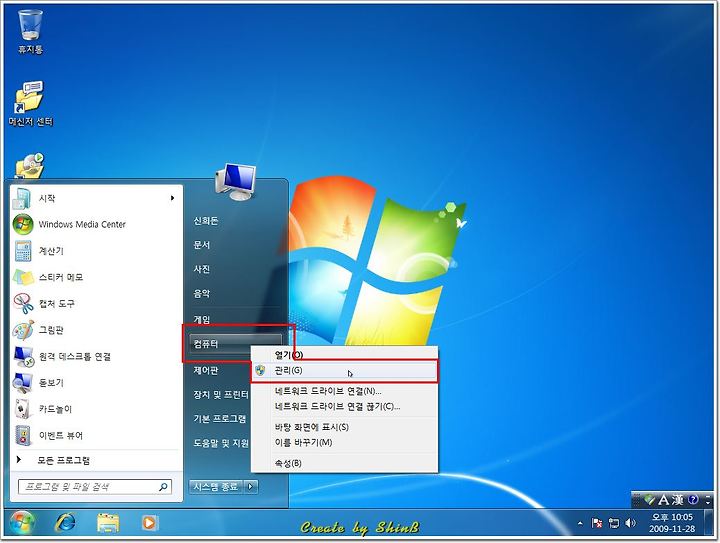
Task: Click the 캡처 도구 snipping tool icon
Action: click(x=23, y=303)
